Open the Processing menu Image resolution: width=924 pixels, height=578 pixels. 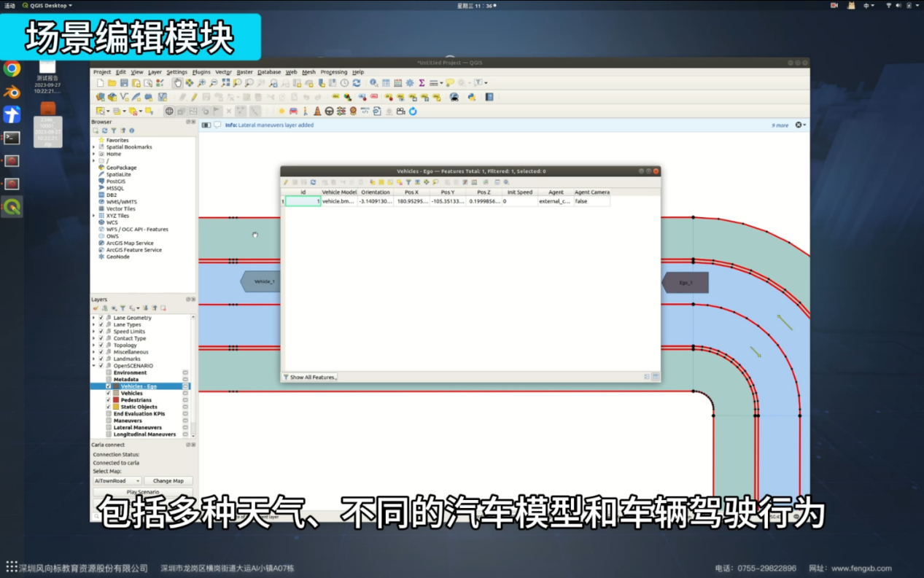[333, 72]
